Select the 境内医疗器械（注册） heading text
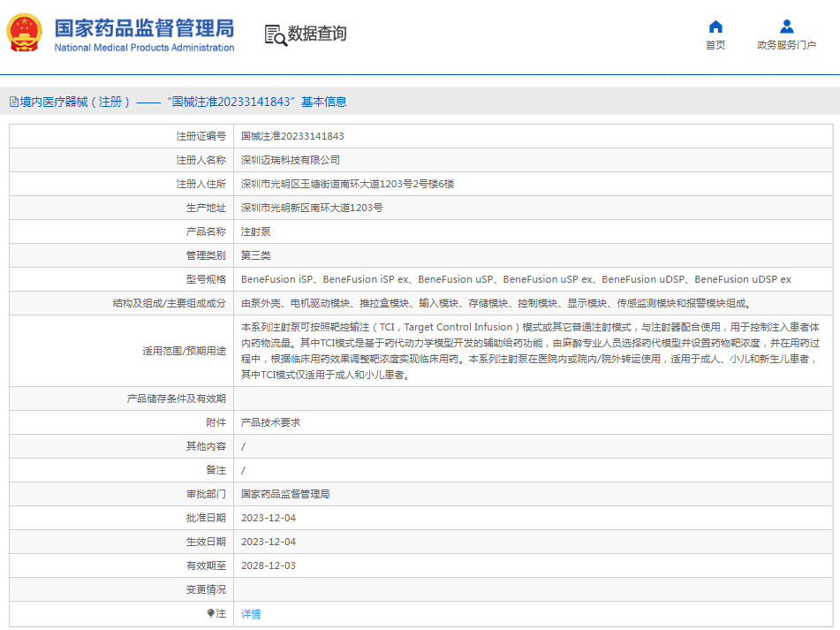 74,102
